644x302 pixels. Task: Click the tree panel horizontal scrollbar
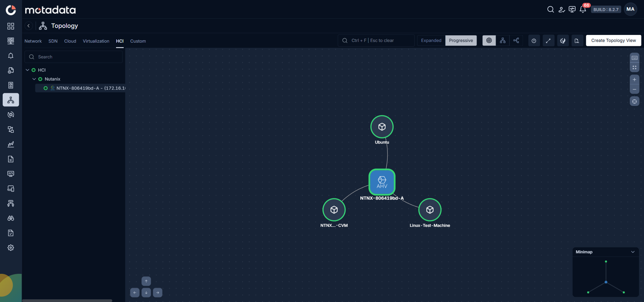[67, 301]
